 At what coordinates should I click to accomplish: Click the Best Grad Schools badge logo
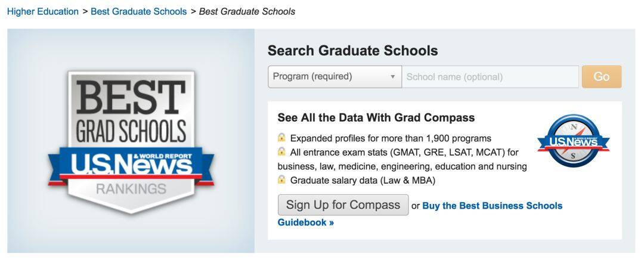131,142
